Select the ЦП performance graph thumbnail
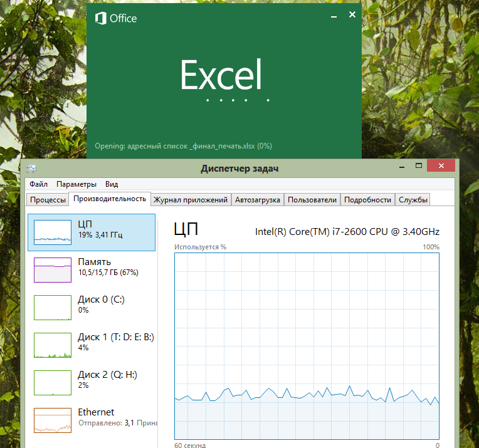479x448 pixels. (x=53, y=232)
